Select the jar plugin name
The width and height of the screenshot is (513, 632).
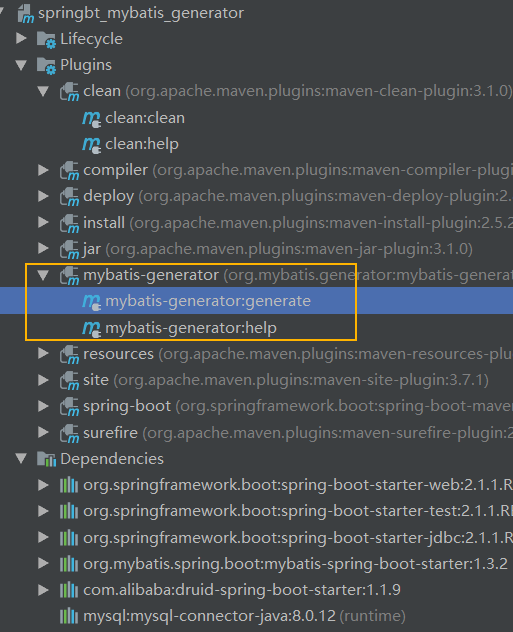92,249
